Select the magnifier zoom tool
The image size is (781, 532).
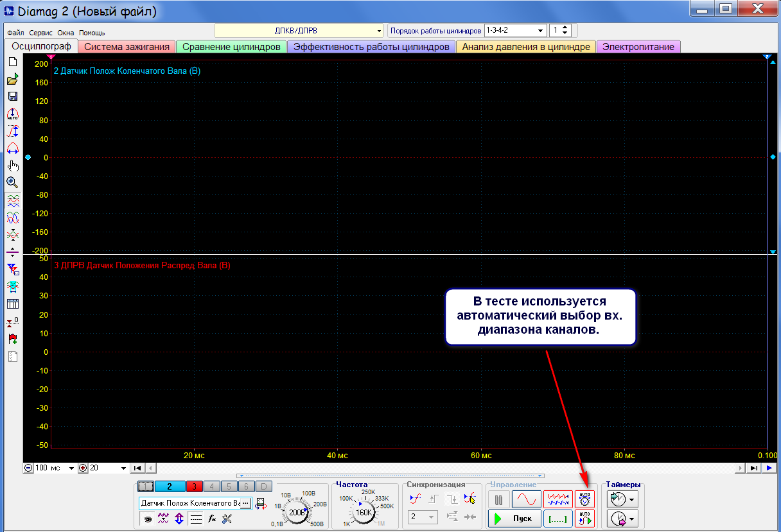12,182
